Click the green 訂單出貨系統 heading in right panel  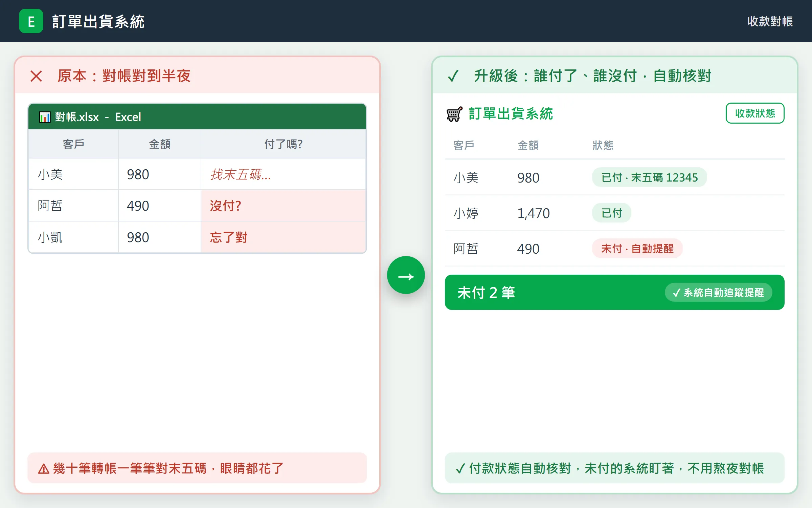pyautogui.click(x=511, y=113)
